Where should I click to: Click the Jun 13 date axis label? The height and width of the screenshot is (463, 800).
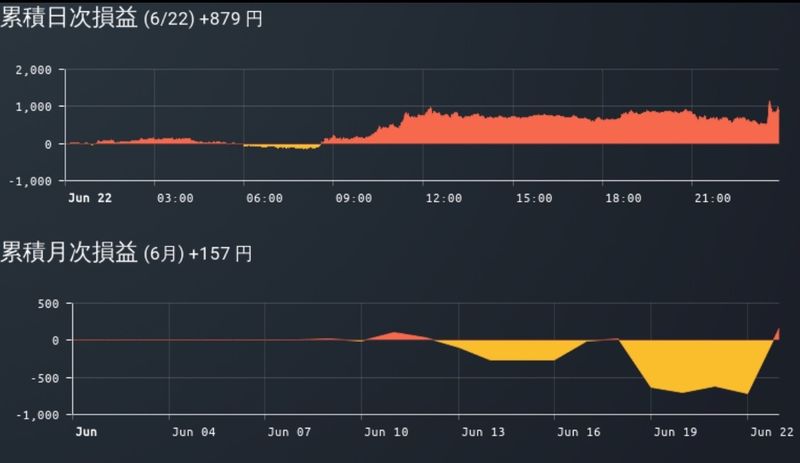coord(483,433)
